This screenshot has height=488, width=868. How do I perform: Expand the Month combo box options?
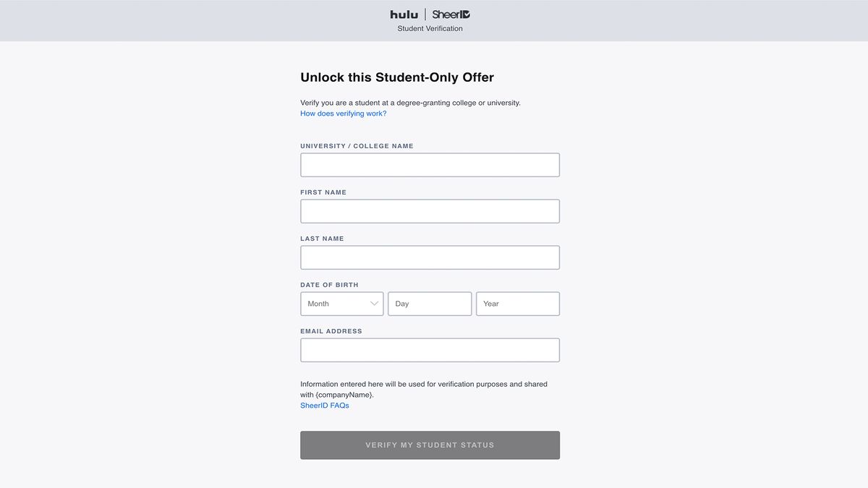click(341, 304)
